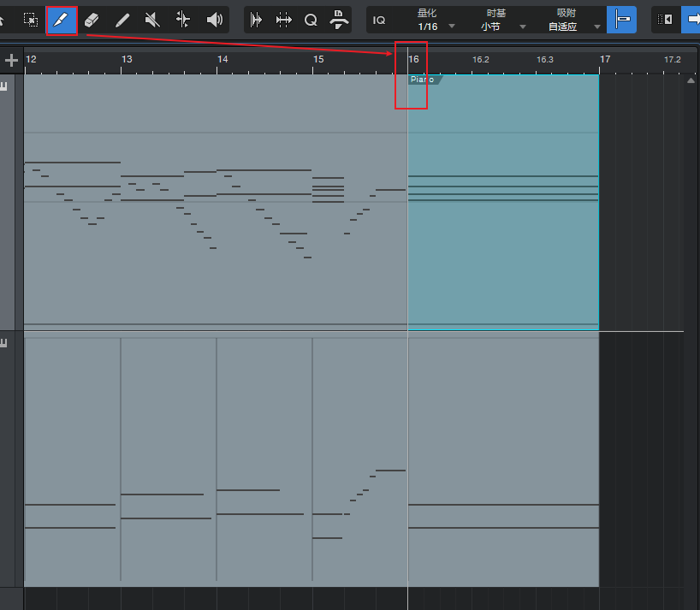Screen dimensions: 700x610
Task: Toggle the Snap to grid button
Action: [621, 20]
